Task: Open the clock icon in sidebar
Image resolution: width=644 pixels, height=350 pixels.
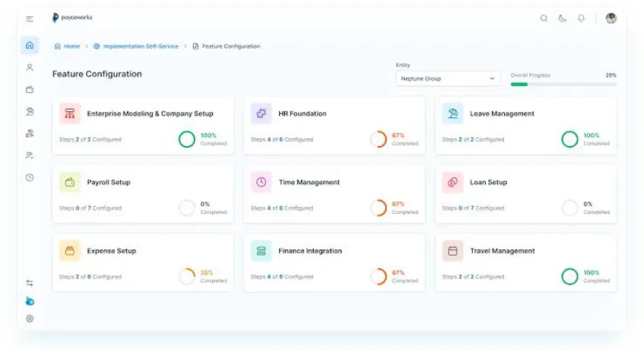Action: tap(30, 177)
